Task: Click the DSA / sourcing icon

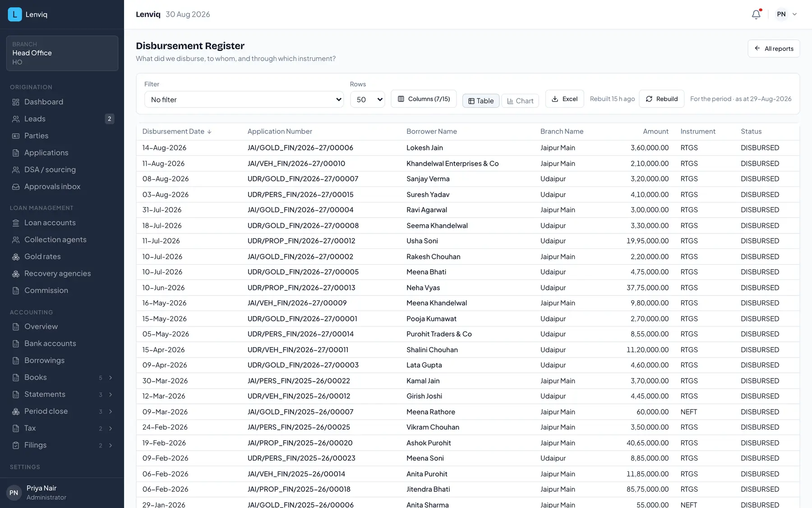Action: click(x=16, y=170)
